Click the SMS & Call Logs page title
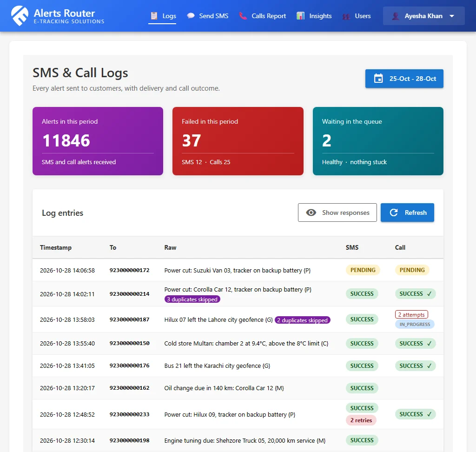Image resolution: width=476 pixels, height=452 pixels. click(x=80, y=73)
